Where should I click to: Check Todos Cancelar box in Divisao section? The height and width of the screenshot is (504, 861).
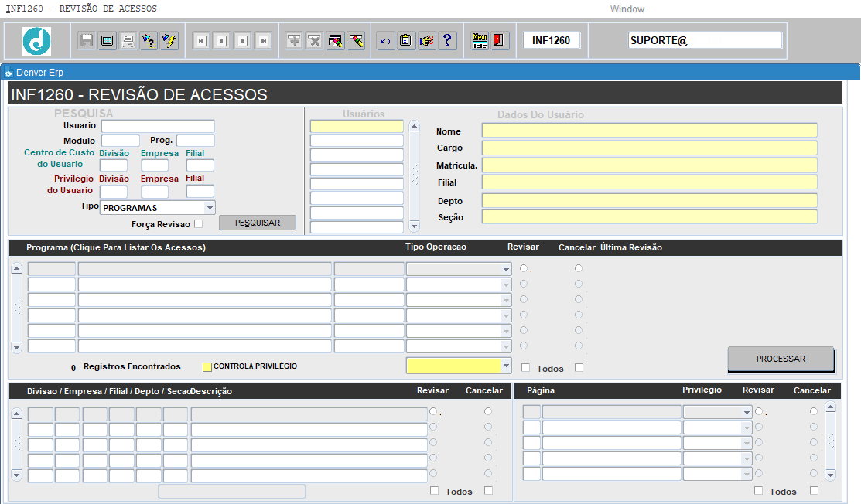(488, 490)
